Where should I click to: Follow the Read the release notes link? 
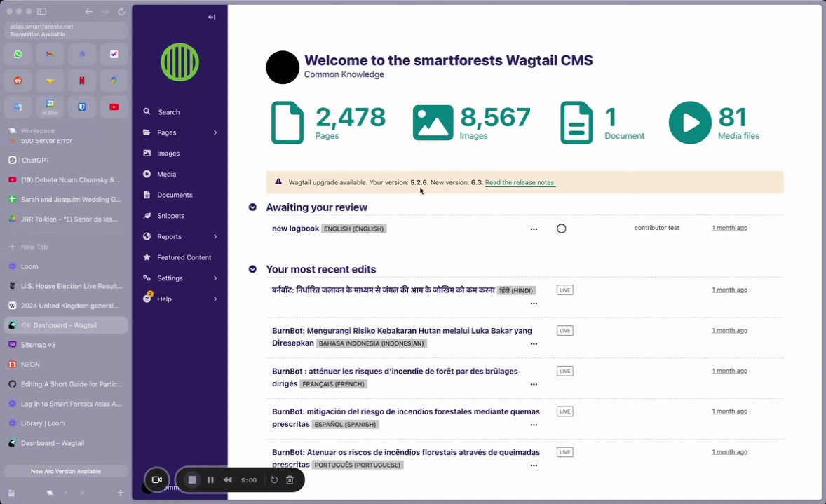(520, 182)
